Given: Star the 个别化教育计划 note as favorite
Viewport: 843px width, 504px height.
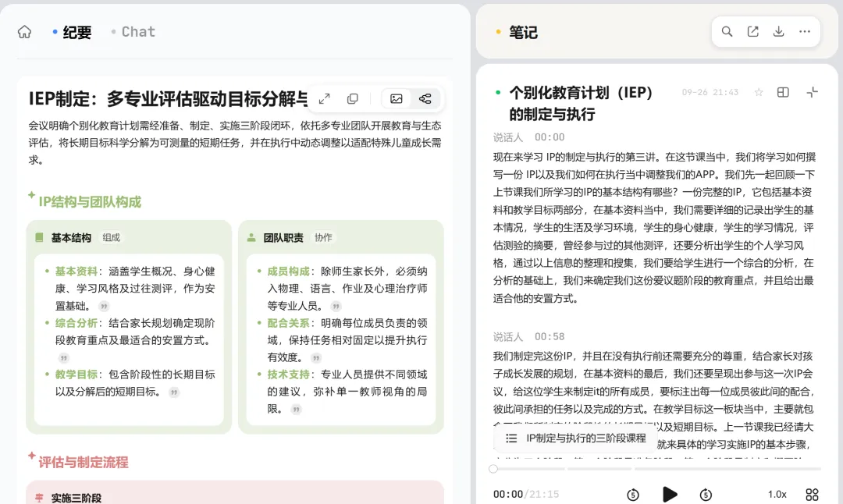Looking at the screenshot, I should point(759,92).
